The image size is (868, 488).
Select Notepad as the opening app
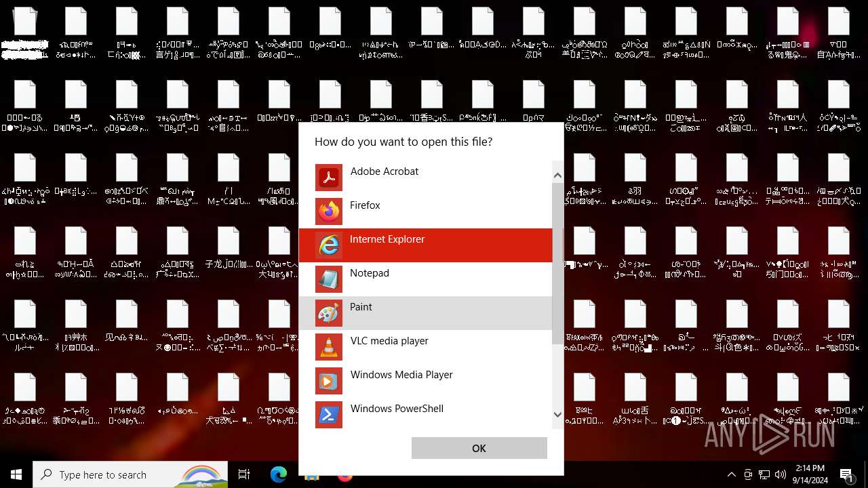click(426, 279)
